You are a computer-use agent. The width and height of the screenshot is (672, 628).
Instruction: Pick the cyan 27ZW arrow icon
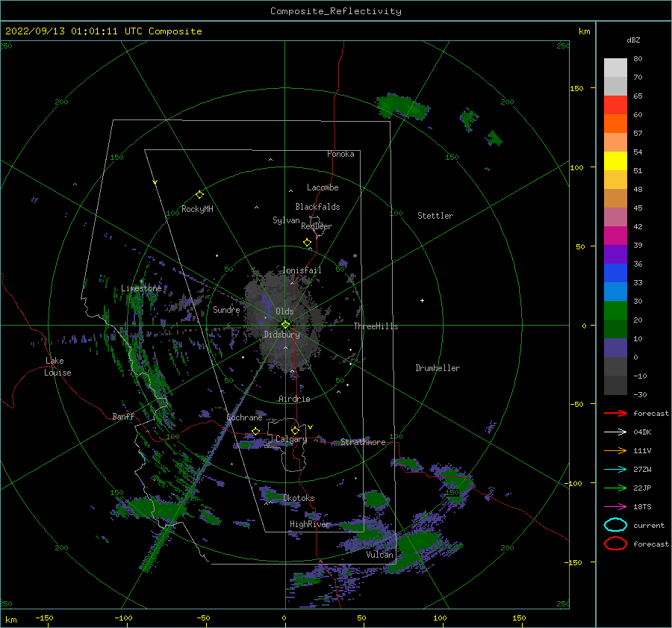click(615, 470)
